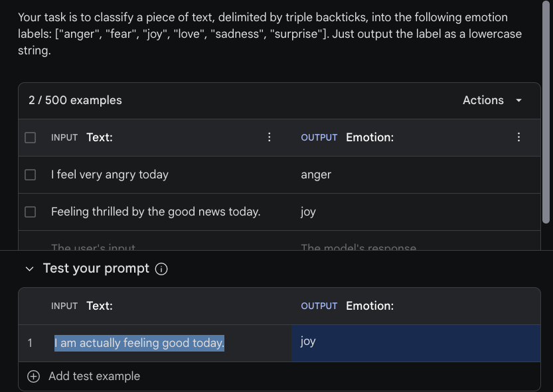Screen dimensions: 553x392
Task: Check the 'I feel very angry today' row
Action: 29,174
